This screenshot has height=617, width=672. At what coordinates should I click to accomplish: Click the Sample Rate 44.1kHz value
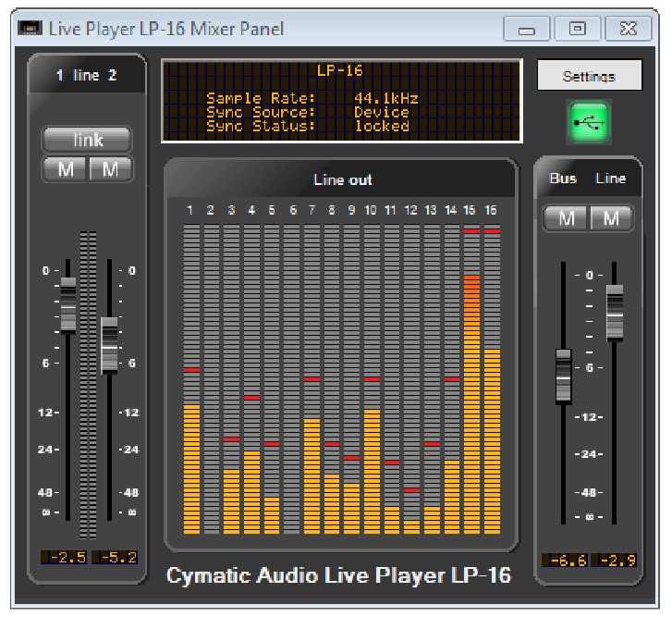tap(386, 98)
